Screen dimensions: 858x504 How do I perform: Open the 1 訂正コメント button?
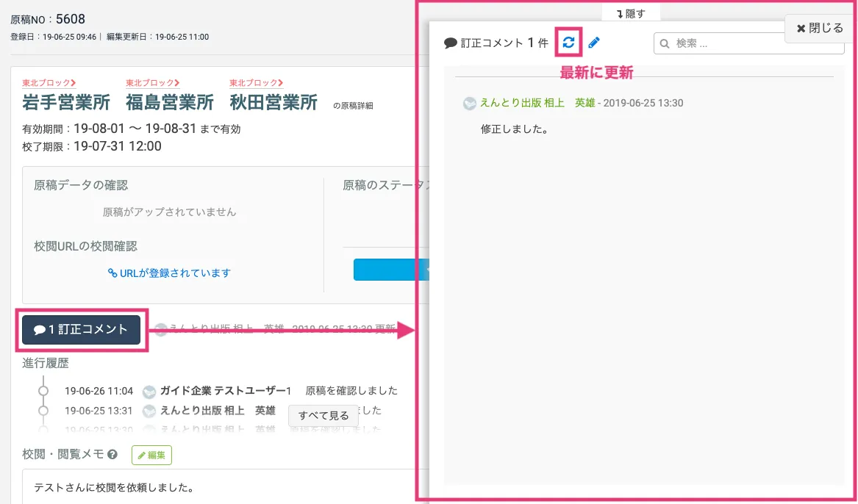click(81, 330)
